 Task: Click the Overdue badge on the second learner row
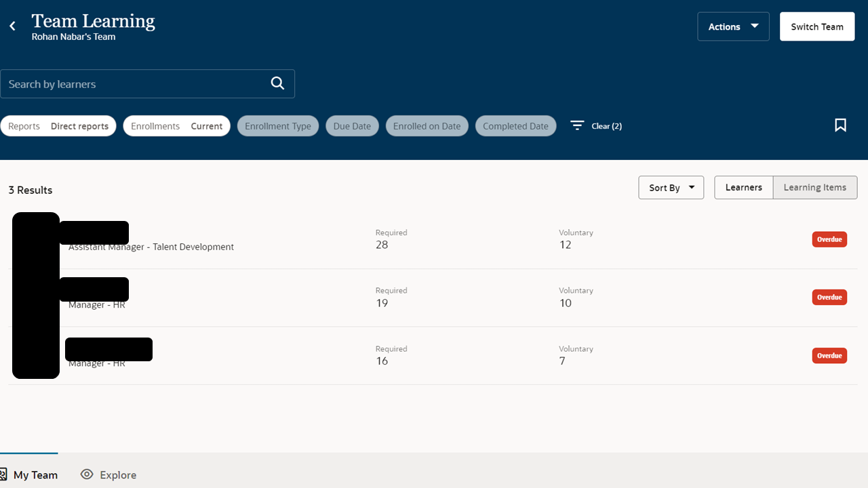(x=829, y=297)
